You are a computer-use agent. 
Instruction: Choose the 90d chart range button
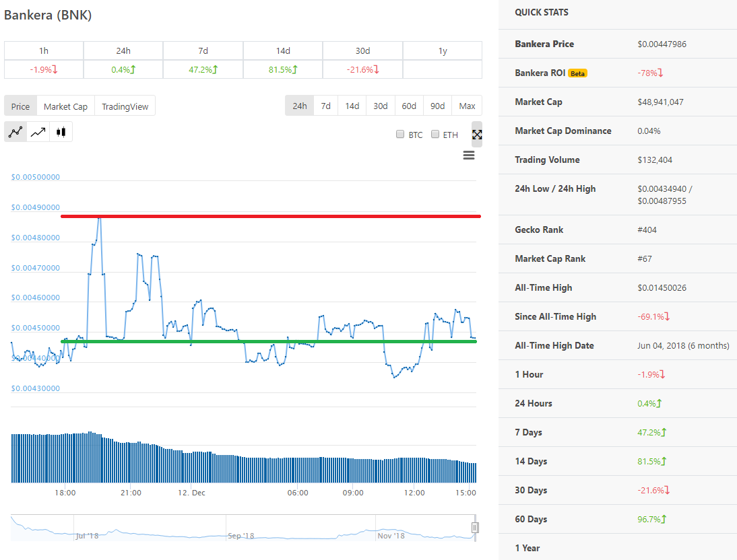438,106
